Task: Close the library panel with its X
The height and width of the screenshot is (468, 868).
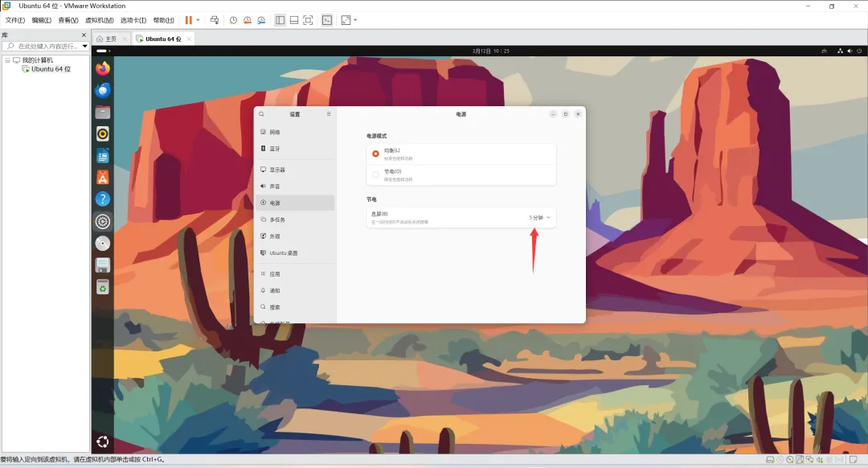Action: pyautogui.click(x=84, y=35)
